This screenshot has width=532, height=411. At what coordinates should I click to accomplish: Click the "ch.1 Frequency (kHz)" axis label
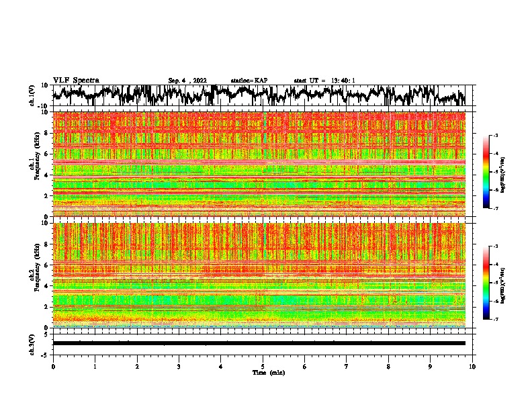pos(34,156)
